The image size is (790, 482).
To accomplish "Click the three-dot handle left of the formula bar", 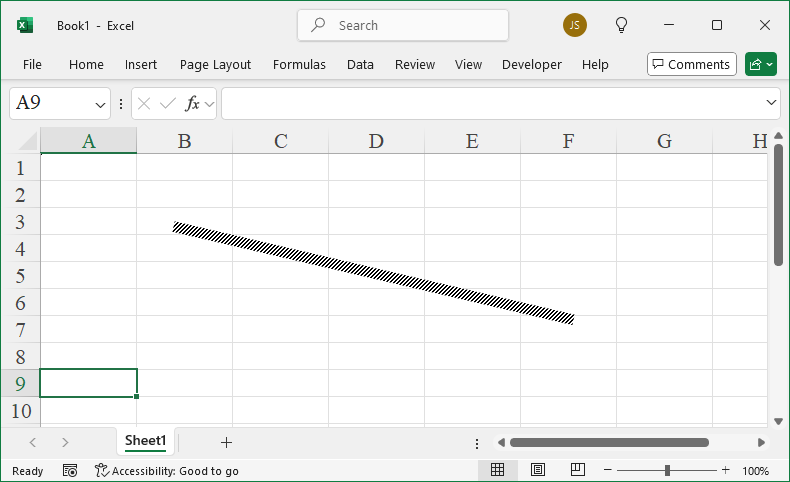I will pos(120,104).
